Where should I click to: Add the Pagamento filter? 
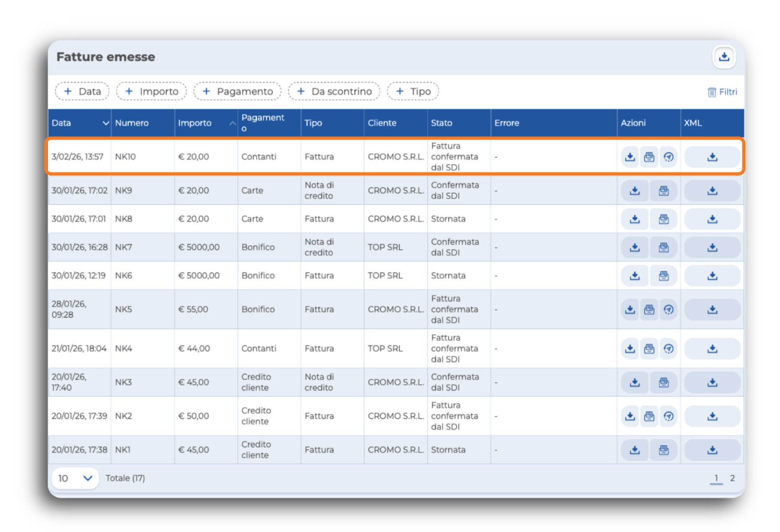pyautogui.click(x=237, y=91)
